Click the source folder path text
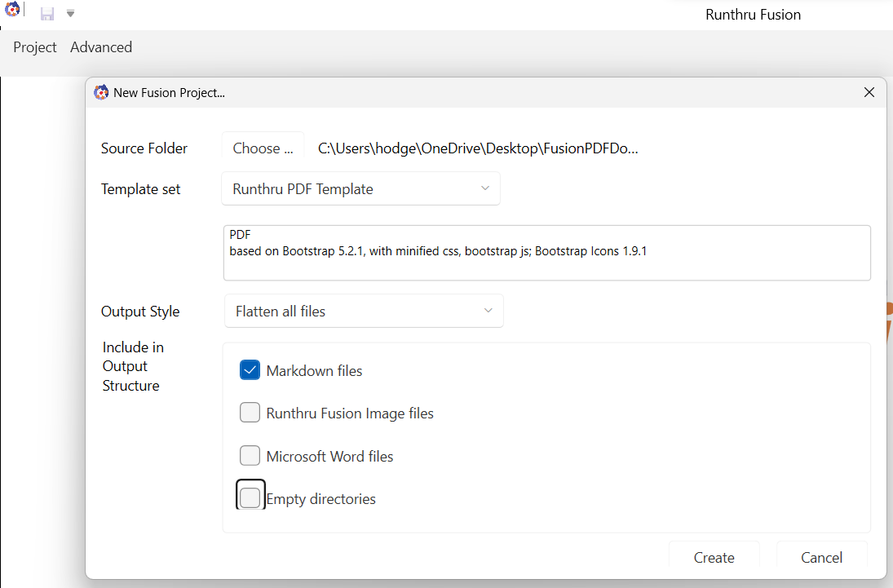The height and width of the screenshot is (588, 893). pos(478,148)
